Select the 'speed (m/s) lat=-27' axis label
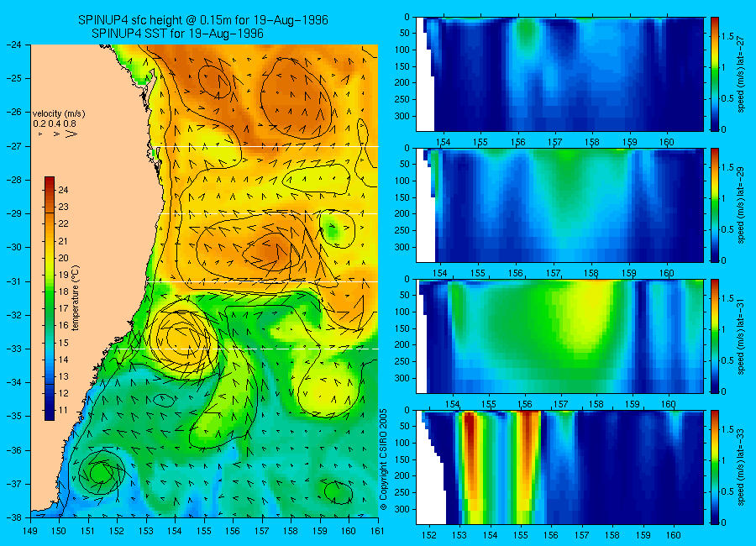The height and width of the screenshot is (546, 756). (x=741, y=74)
